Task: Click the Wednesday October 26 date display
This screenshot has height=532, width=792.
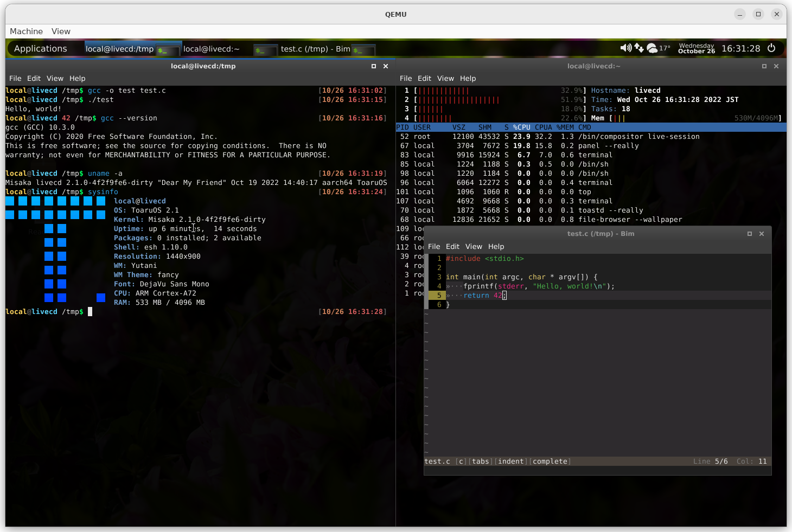Action: point(697,49)
